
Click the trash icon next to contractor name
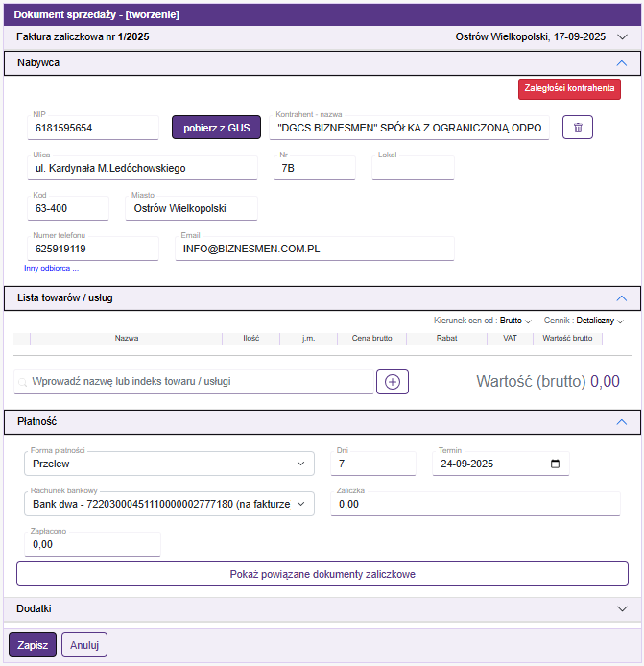pyautogui.click(x=577, y=128)
